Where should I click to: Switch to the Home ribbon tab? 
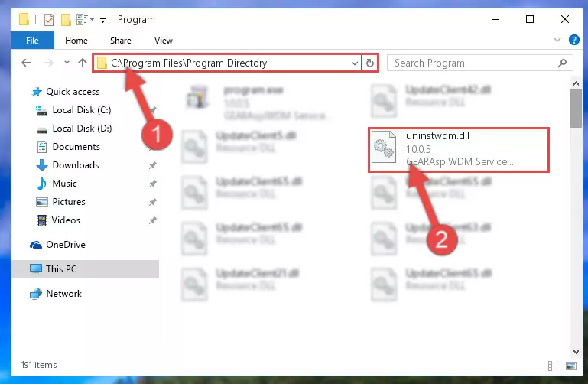pos(76,41)
